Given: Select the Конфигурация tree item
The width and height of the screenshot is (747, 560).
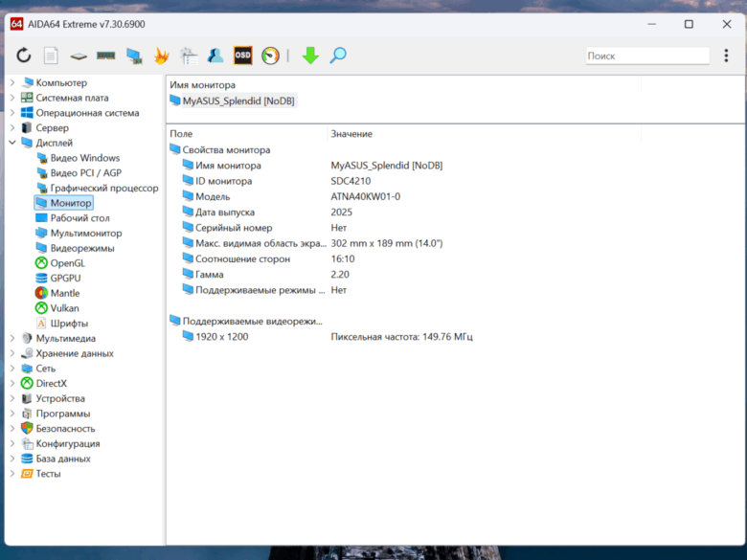Looking at the screenshot, I should tap(61, 444).
